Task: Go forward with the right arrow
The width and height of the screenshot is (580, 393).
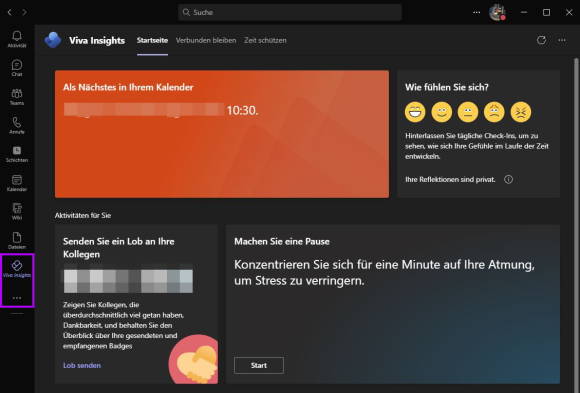Action: click(x=24, y=12)
